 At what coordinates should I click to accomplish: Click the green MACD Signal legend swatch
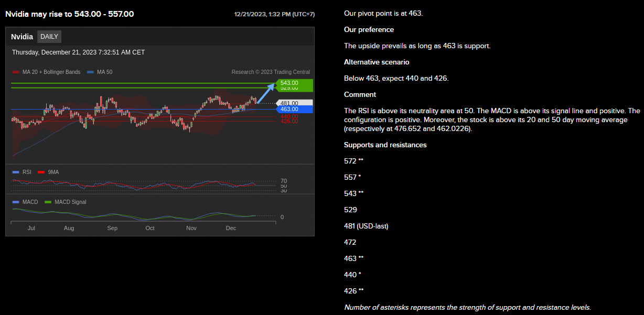[x=48, y=202]
